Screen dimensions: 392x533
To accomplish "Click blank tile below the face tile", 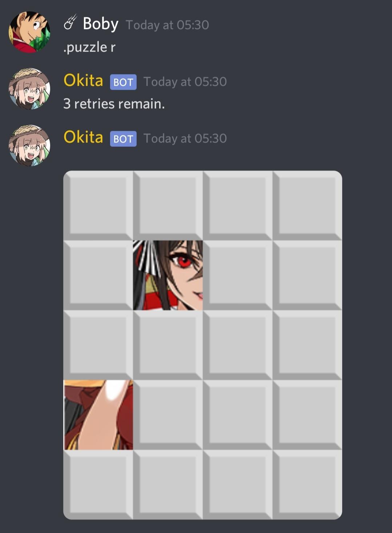I will 168,345.
